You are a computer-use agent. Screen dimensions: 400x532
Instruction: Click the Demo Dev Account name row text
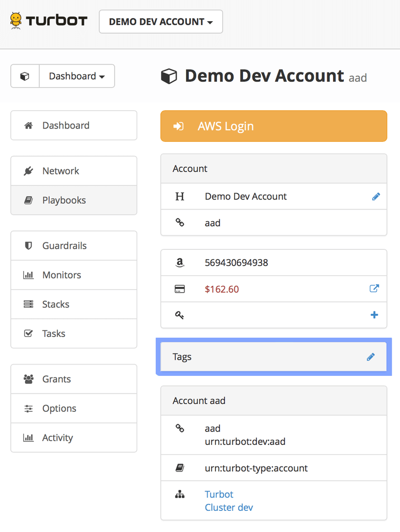pos(246,197)
